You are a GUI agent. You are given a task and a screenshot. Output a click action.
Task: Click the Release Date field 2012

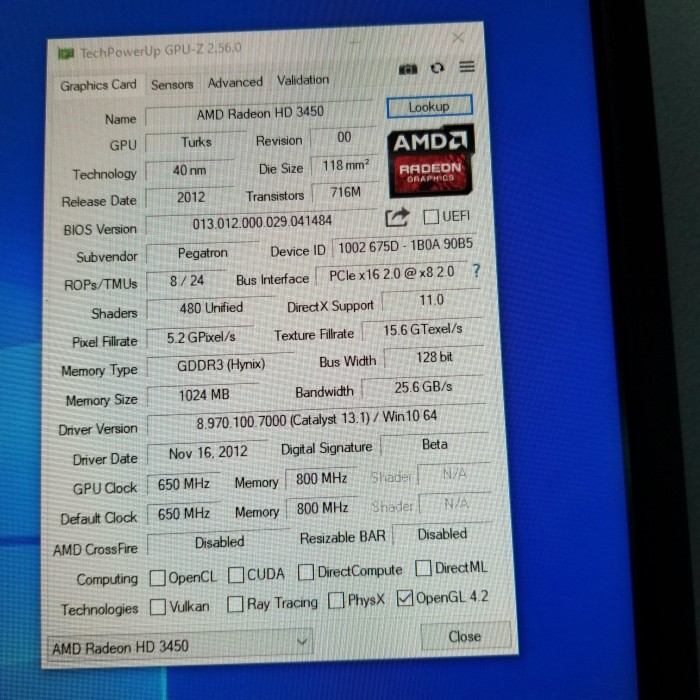coord(191,198)
